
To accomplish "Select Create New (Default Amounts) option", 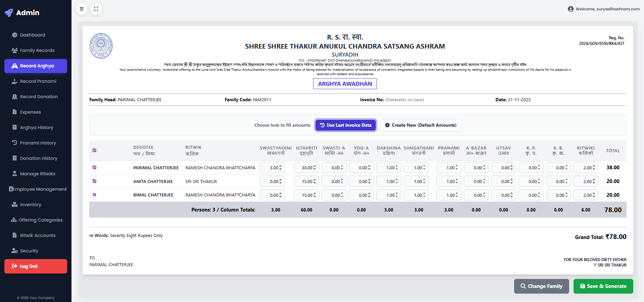I will (421, 125).
